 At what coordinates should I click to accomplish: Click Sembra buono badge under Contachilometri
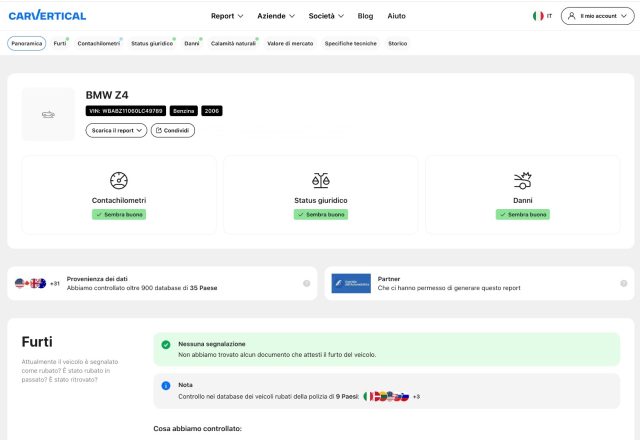(x=119, y=214)
